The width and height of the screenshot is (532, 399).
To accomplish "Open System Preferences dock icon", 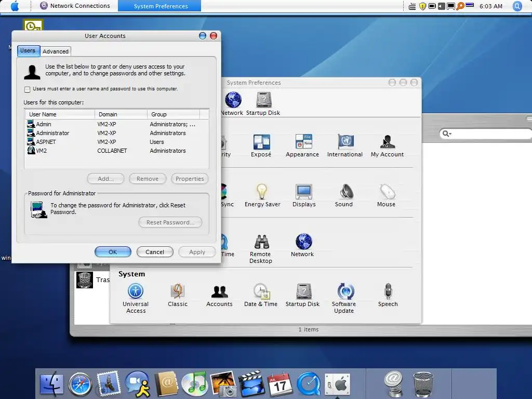I will [x=337, y=384].
